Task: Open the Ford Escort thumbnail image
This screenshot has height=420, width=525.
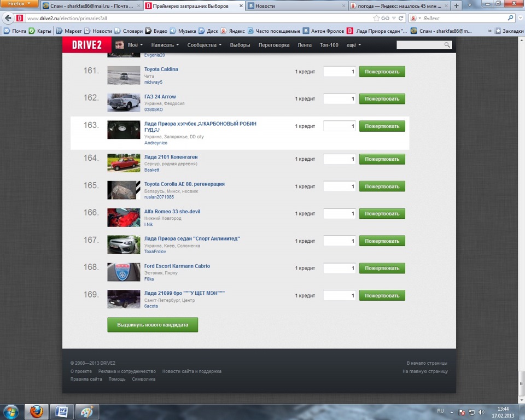Action: click(124, 272)
